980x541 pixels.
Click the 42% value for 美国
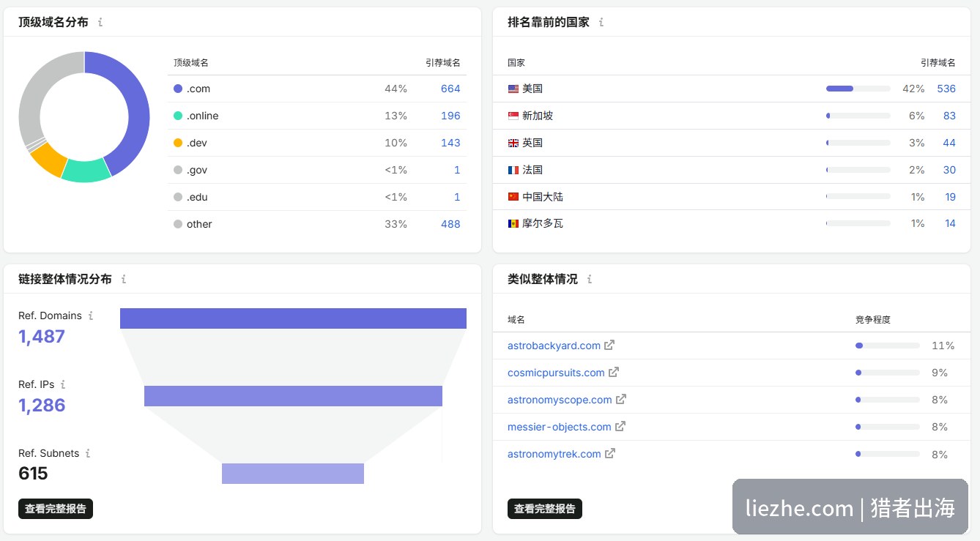tap(913, 89)
